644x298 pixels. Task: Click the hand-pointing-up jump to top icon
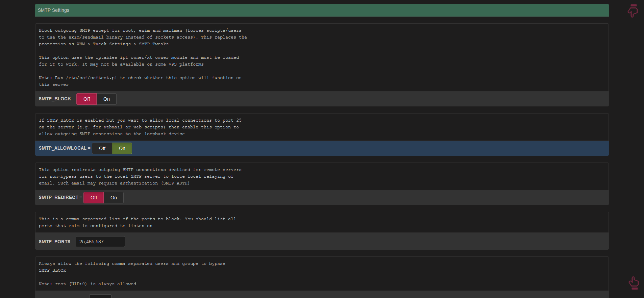click(634, 283)
